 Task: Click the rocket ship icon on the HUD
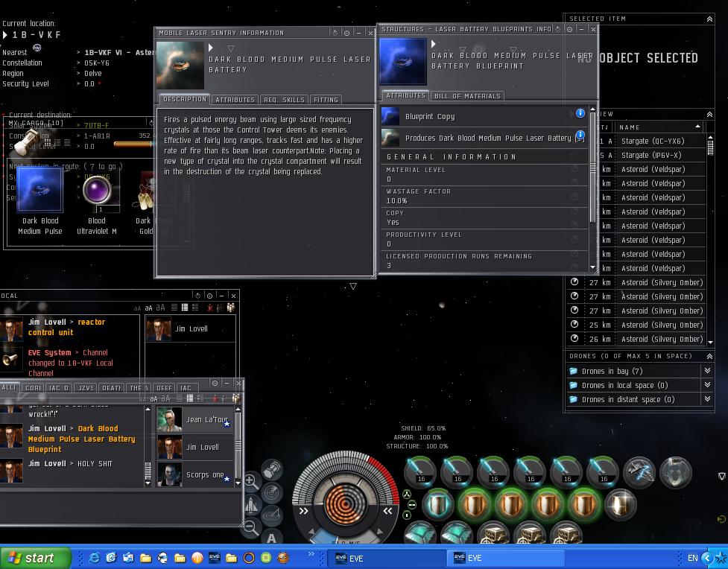click(x=251, y=505)
